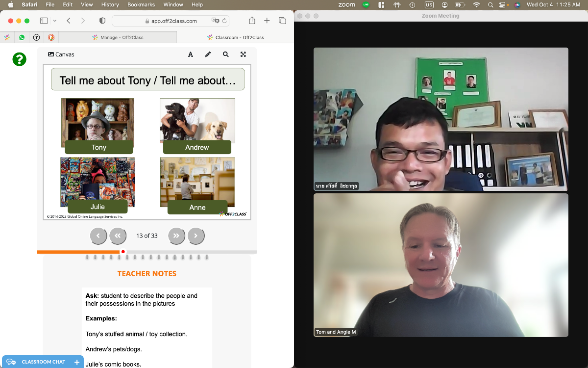The height and width of the screenshot is (368, 588).
Task: Open Spotlight search
Action: [491, 4]
